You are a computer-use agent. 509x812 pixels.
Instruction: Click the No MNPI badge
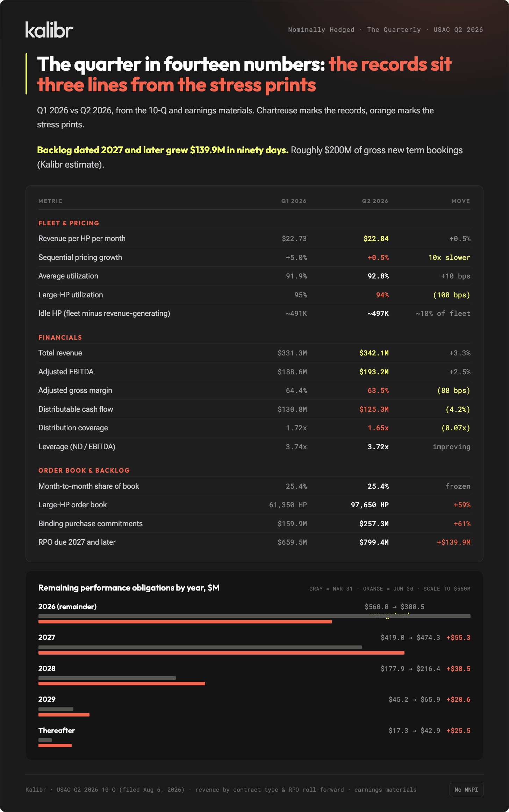[x=466, y=790]
